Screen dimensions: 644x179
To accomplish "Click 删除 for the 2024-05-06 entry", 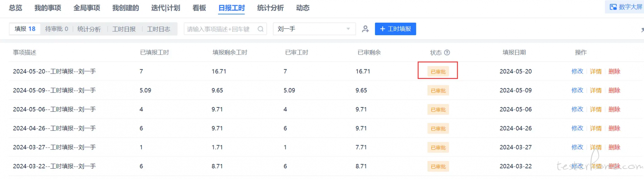I will point(614,109).
